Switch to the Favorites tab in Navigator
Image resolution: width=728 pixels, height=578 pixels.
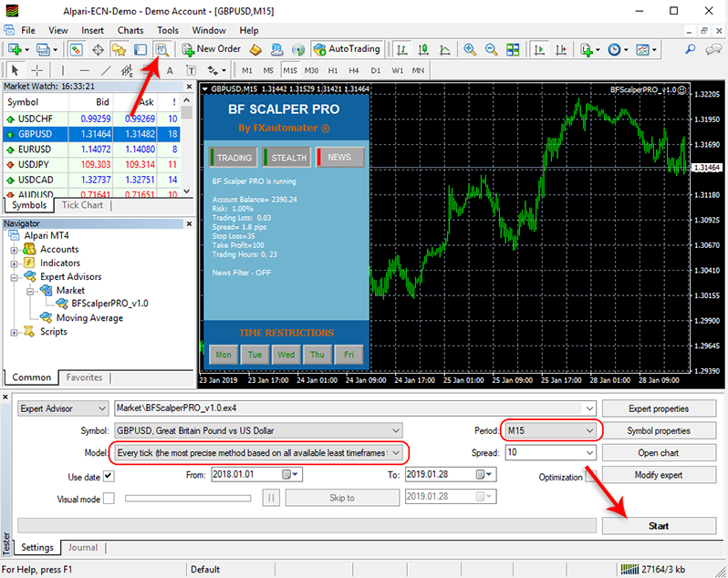[84, 377]
